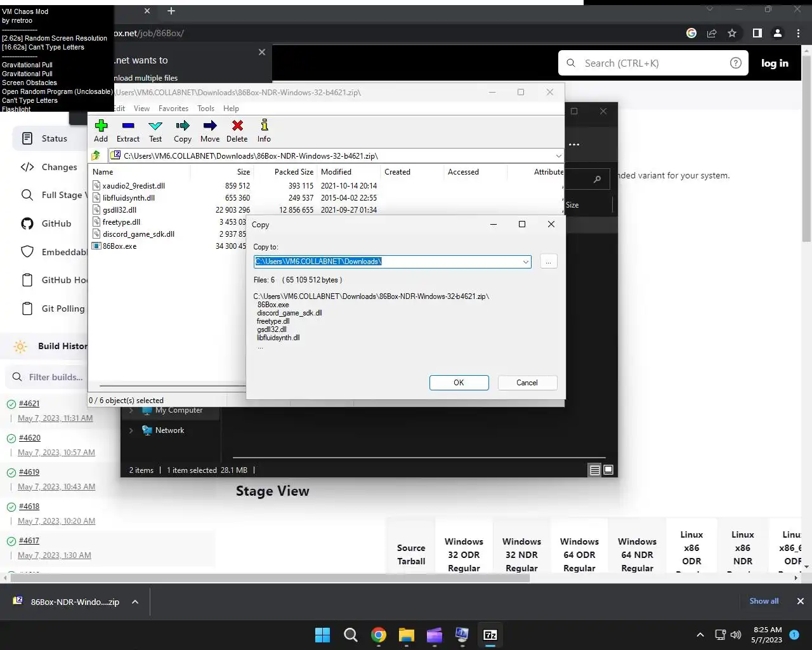812x650 pixels.
Task: Open the View menu in 7-Zip
Action: click(x=141, y=109)
